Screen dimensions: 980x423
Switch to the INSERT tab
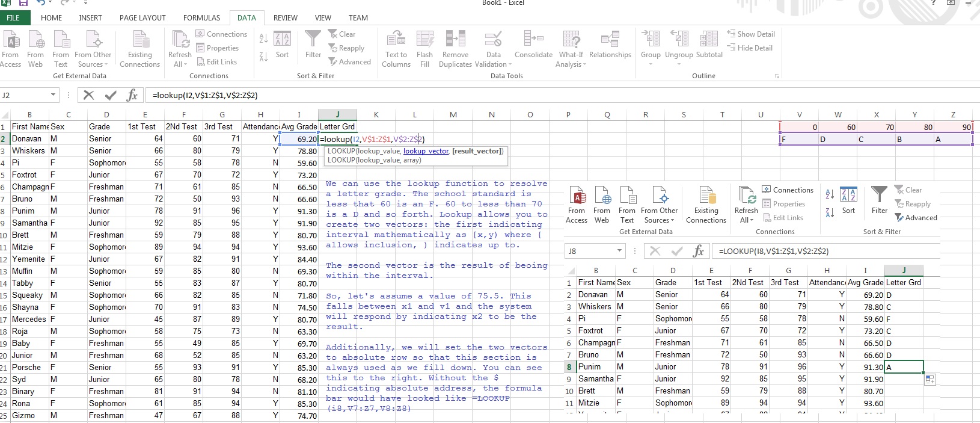pos(90,18)
